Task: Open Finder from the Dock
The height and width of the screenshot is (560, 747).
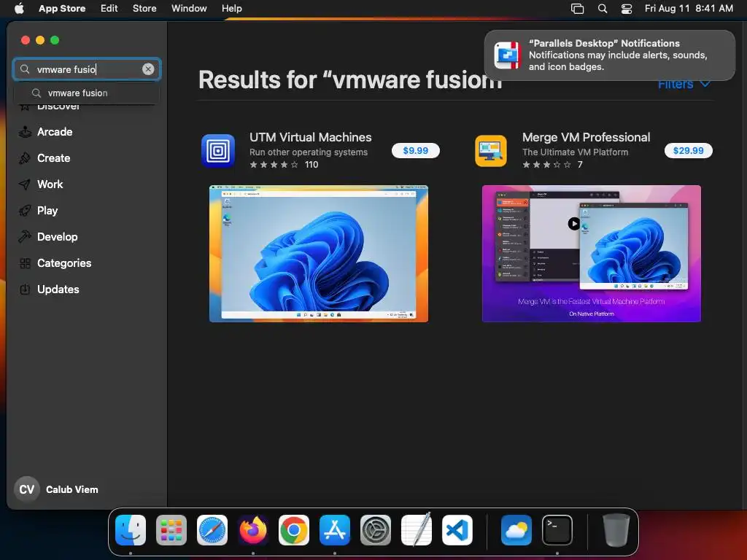Action: pyautogui.click(x=131, y=530)
